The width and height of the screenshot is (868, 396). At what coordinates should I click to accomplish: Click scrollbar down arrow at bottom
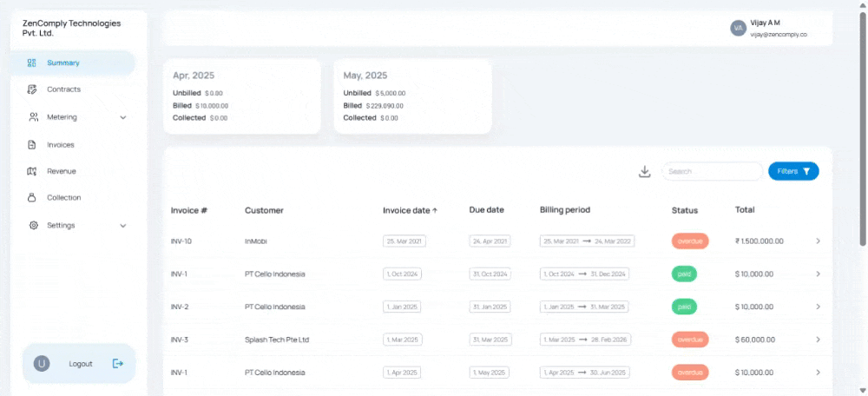coord(863,391)
